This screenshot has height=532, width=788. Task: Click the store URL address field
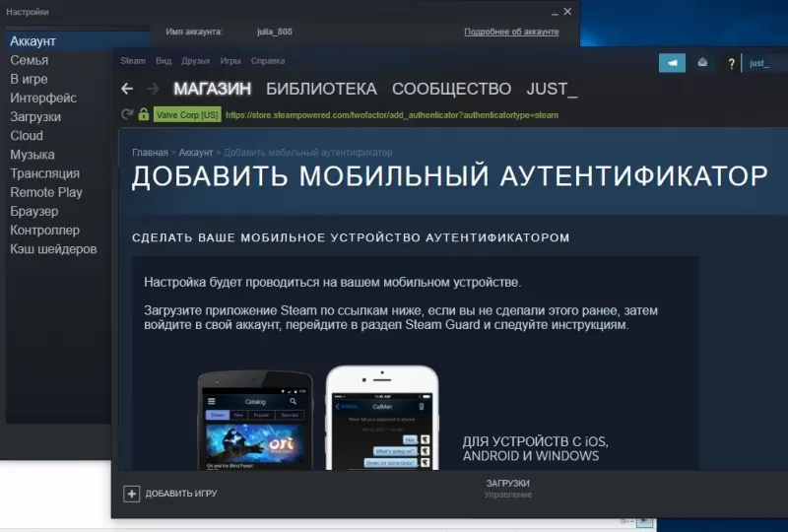tap(392, 115)
